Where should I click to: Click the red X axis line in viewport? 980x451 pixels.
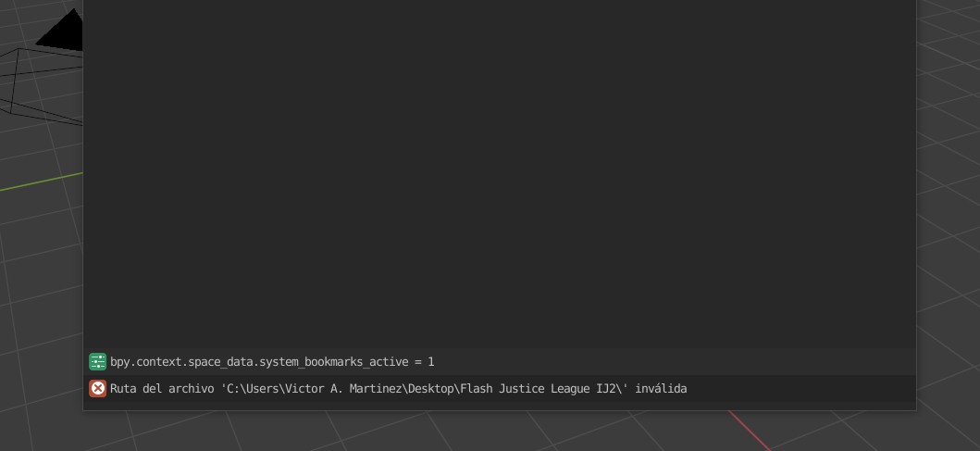(x=751, y=431)
